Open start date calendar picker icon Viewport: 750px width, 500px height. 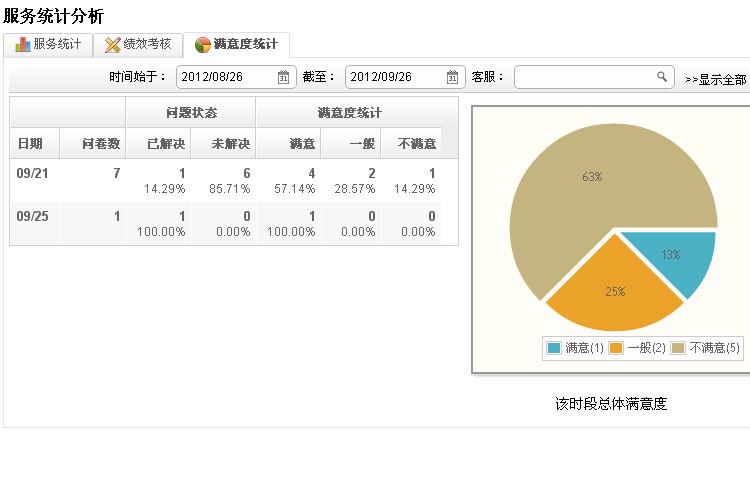click(283, 77)
